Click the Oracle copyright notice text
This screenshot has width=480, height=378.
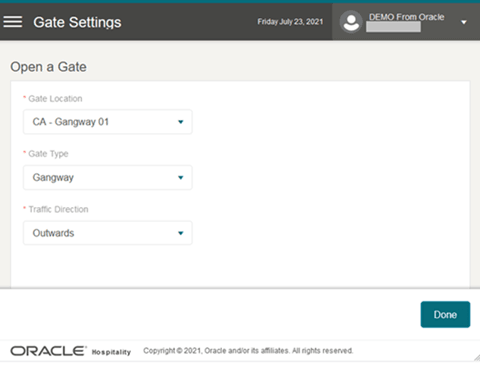tap(248, 351)
